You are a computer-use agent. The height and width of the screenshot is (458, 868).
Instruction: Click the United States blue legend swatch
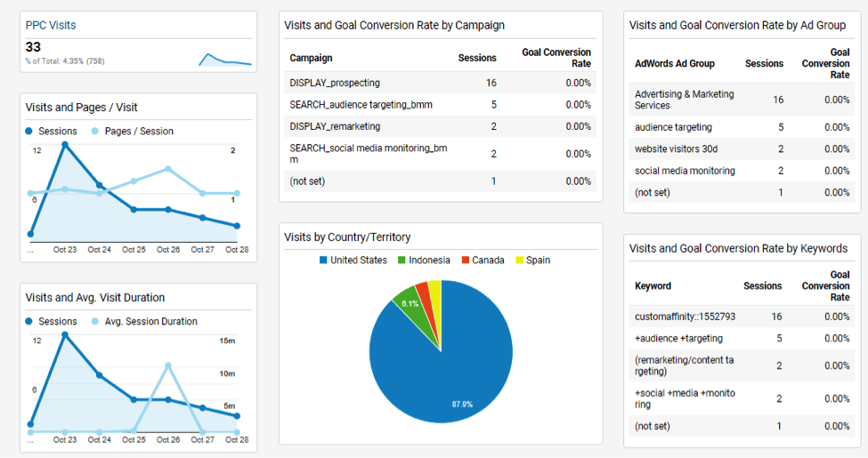coord(323,260)
